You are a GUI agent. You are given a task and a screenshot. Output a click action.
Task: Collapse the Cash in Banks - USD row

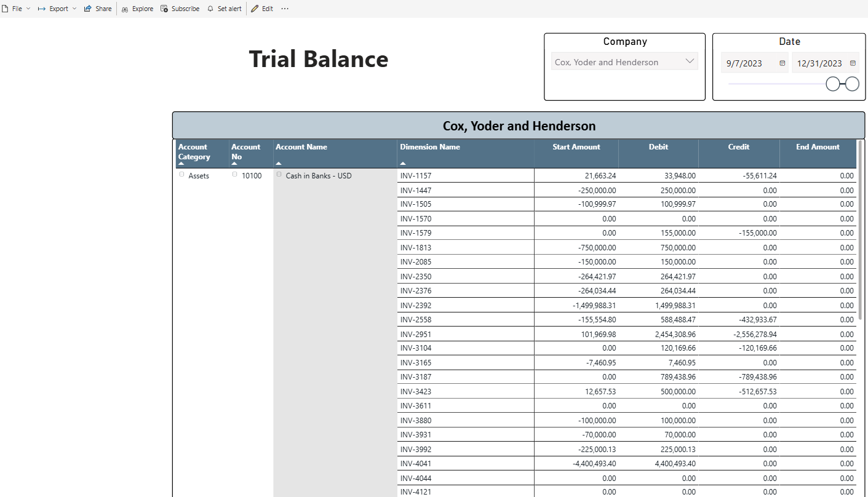click(x=279, y=175)
